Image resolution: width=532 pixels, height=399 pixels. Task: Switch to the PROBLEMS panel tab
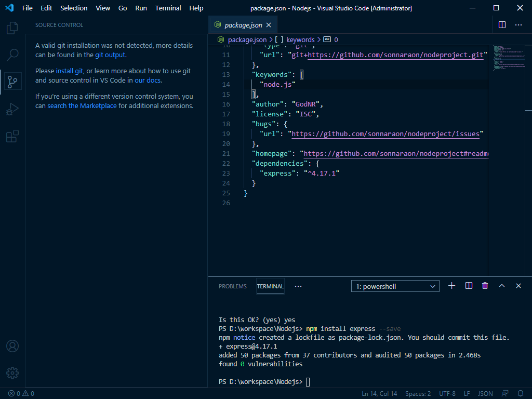(233, 286)
